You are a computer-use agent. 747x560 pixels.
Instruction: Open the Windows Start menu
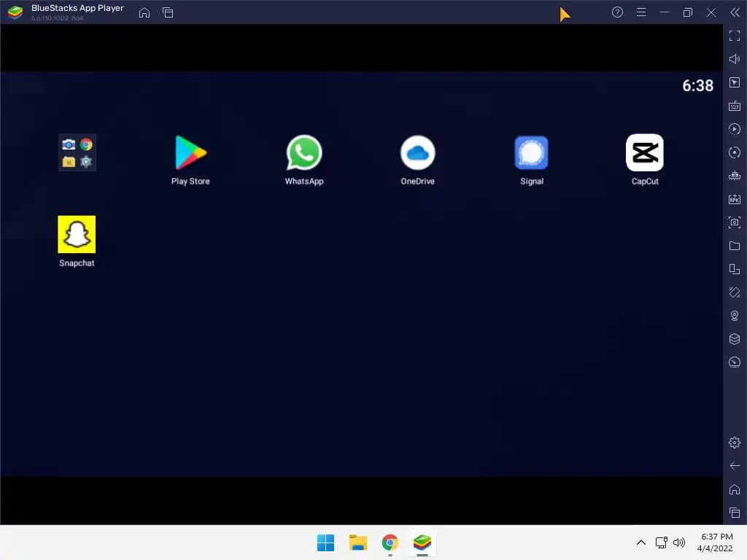[325, 542]
